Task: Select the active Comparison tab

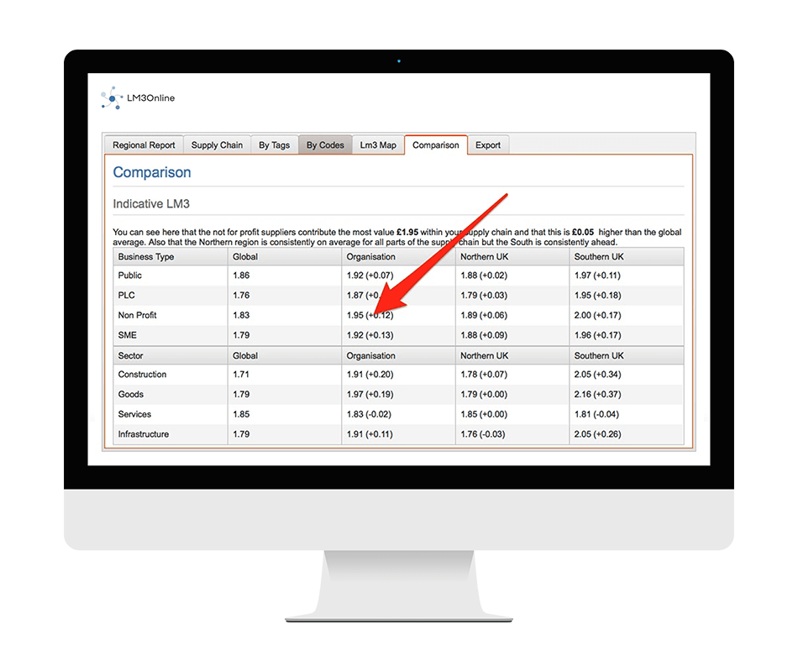Action: (435, 144)
